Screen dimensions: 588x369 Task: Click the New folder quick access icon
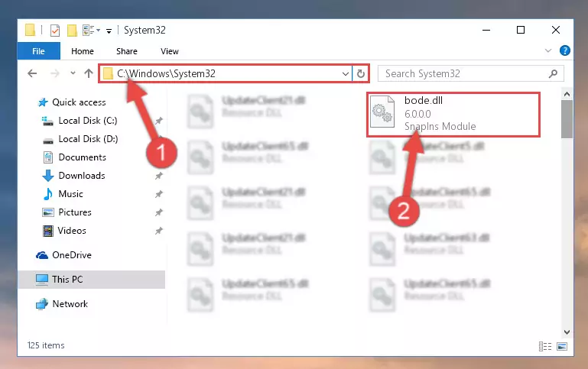[x=72, y=30]
